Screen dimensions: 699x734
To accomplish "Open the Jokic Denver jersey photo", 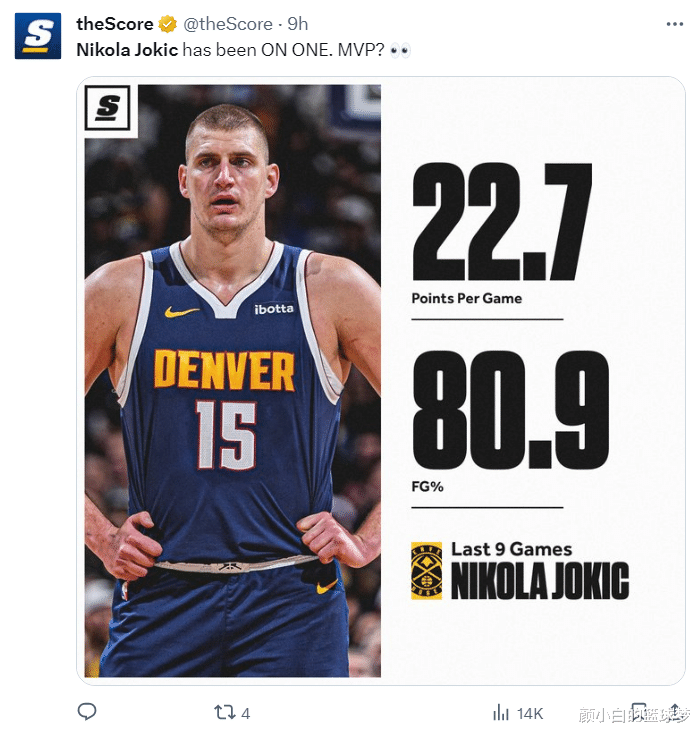I will pos(233,381).
